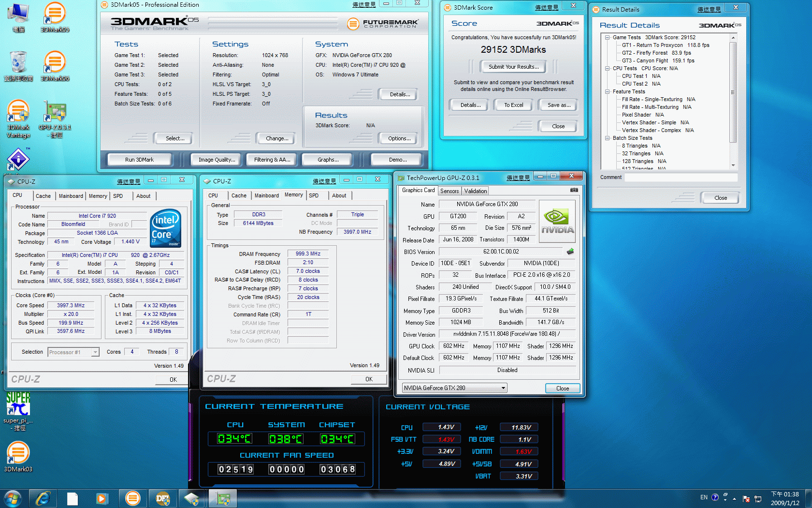Click the Comment input field
The image size is (812, 508).
click(x=681, y=178)
